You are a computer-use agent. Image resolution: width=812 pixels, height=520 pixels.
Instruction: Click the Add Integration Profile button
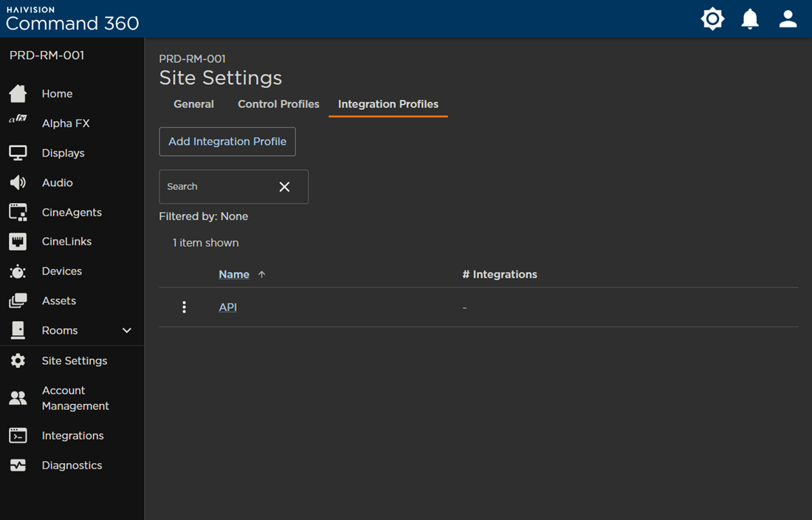click(x=227, y=141)
